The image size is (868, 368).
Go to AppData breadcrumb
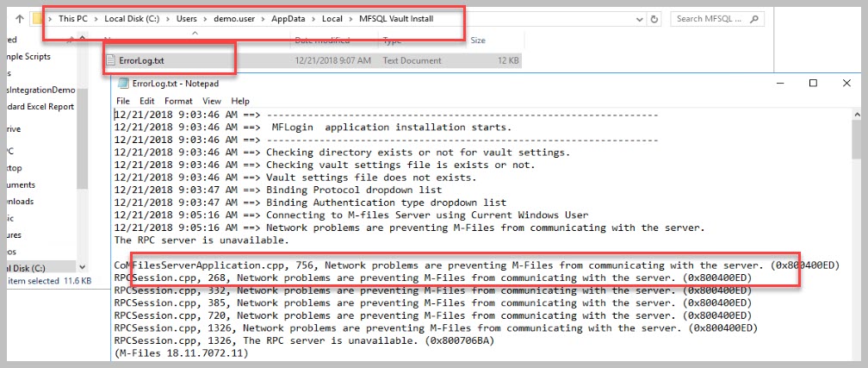288,19
